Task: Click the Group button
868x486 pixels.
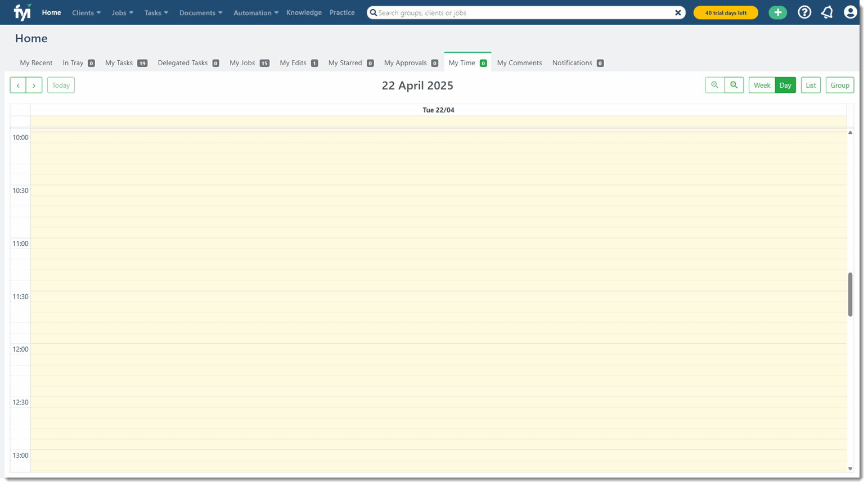Action: tap(840, 85)
